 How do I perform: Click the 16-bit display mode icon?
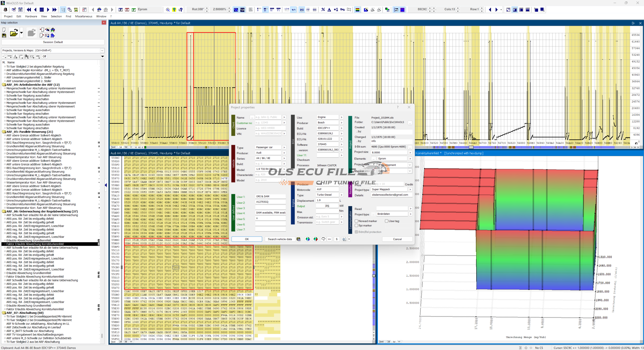pos(265,10)
